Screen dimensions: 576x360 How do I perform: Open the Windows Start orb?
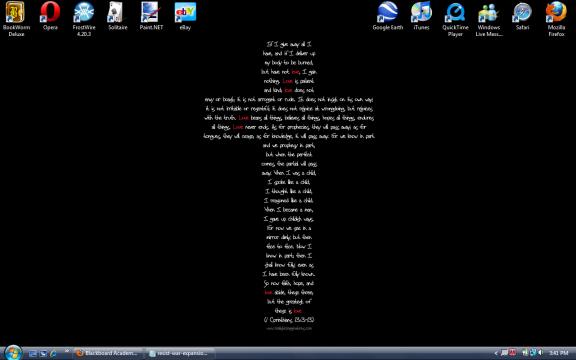13,353
